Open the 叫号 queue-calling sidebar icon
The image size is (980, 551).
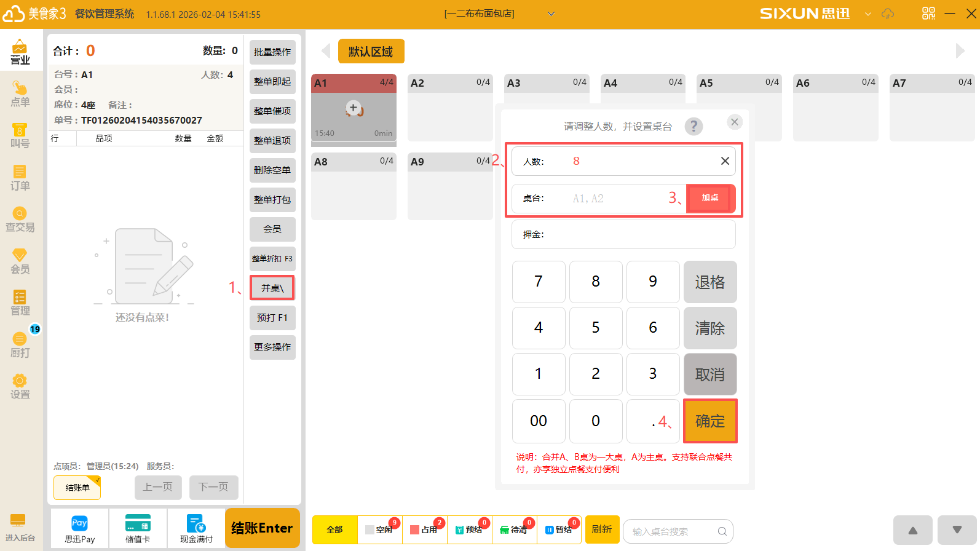coord(20,136)
